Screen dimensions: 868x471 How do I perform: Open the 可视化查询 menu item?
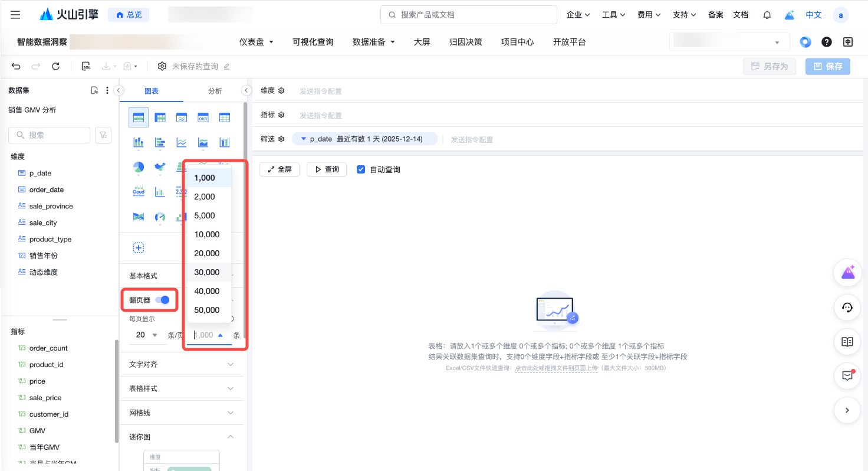[x=313, y=42]
